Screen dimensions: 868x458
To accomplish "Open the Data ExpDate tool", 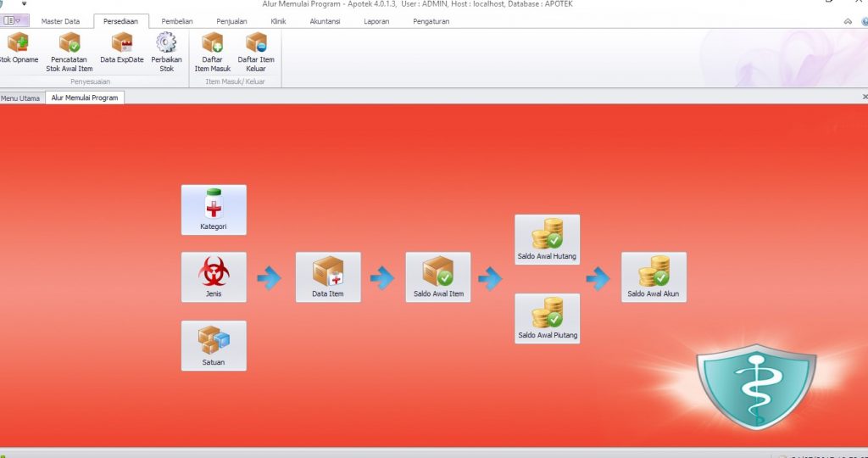I will (122, 51).
